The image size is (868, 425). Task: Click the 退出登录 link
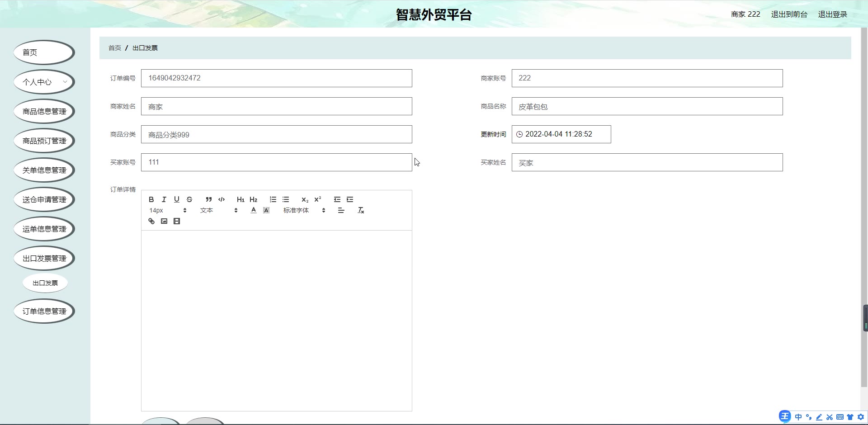point(832,14)
